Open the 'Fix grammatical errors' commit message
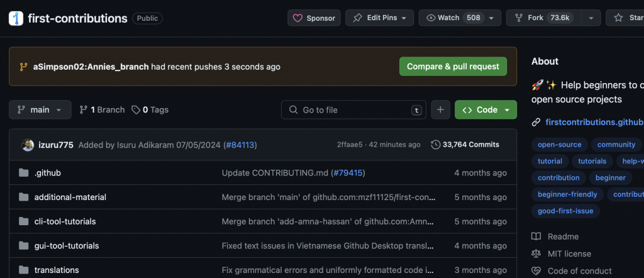The image size is (644, 278). [328, 270]
